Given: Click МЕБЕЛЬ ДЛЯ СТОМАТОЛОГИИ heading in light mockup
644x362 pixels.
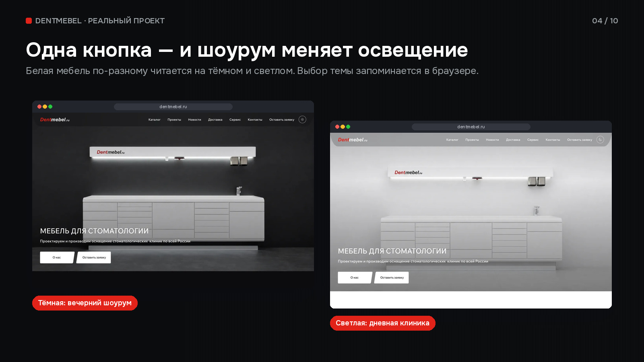Looking at the screenshot, I should coord(392,251).
